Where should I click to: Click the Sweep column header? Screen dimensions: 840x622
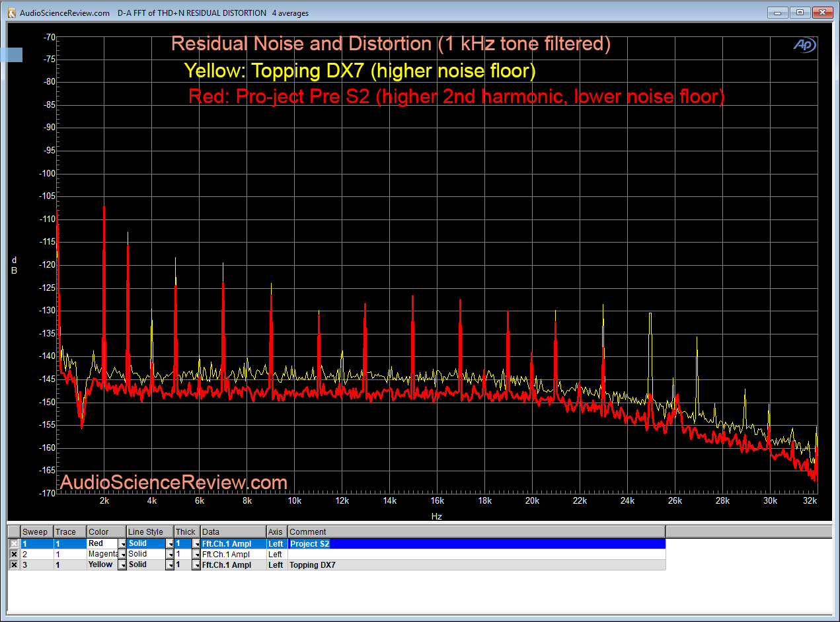[x=37, y=531]
